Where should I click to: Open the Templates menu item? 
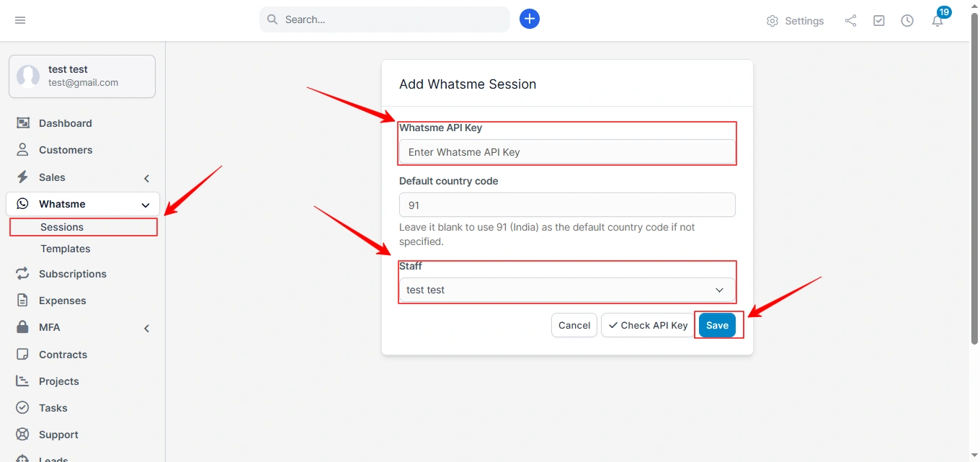[65, 249]
